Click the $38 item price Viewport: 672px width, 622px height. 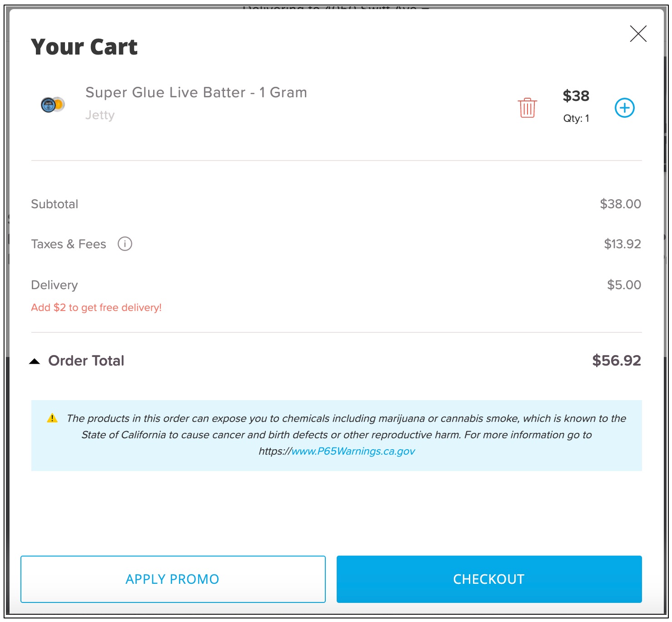(576, 96)
